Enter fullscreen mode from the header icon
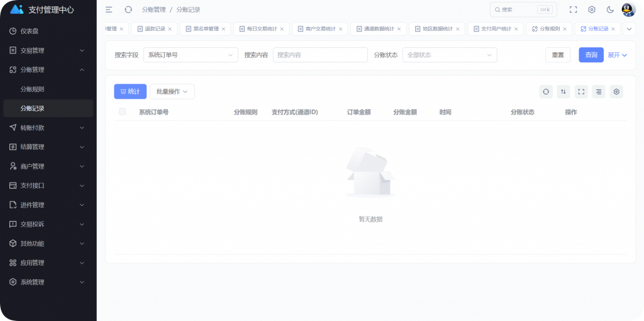The width and height of the screenshot is (644, 321). click(x=573, y=10)
